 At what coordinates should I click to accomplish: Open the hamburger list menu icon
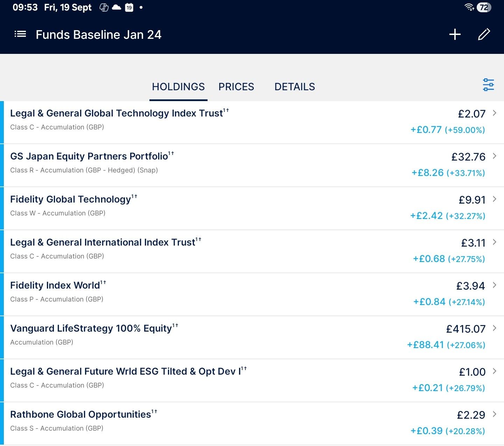point(20,34)
